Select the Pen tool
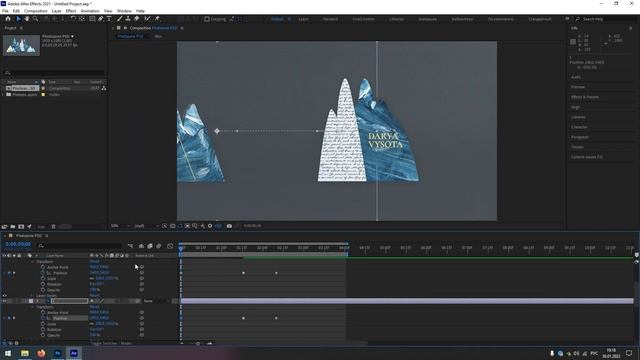The width and height of the screenshot is (640, 360). coord(100,19)
